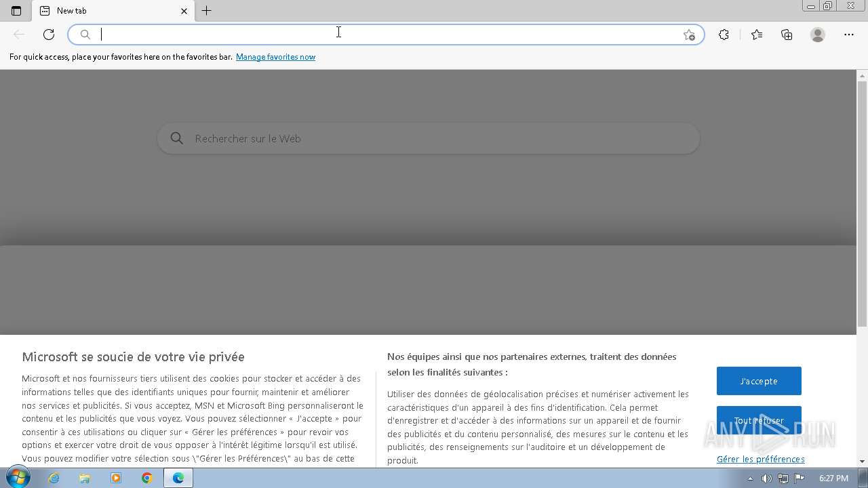Click the Tout refuser button
Viewport: 868px width, 488px height.
click(x=759, y=420)
